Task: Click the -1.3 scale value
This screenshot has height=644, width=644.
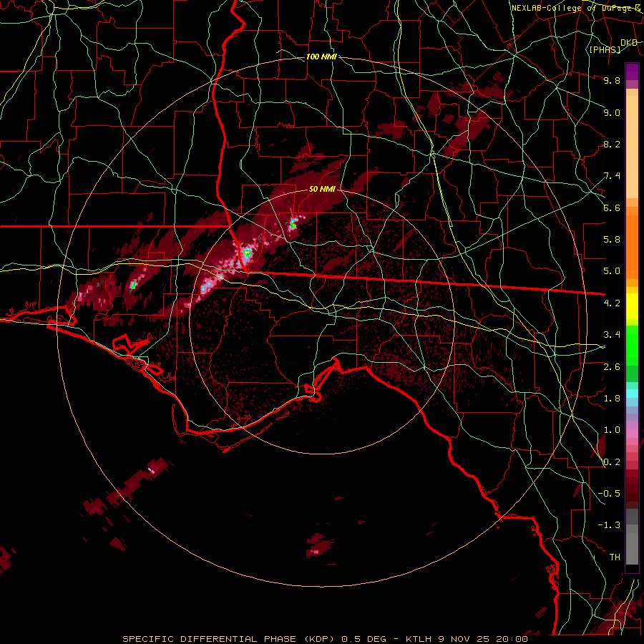Action: pos(609,525)
